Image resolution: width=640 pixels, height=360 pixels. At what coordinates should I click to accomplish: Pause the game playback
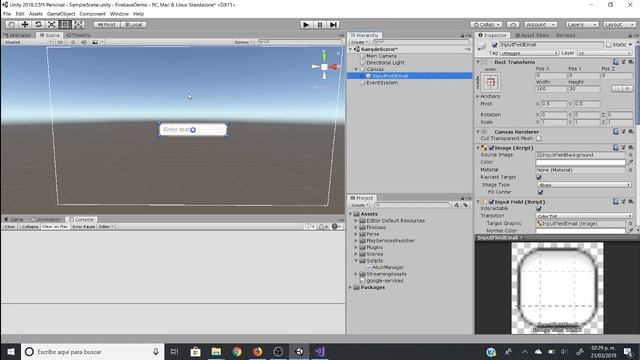pyautogui.click(x=320, y=24)
